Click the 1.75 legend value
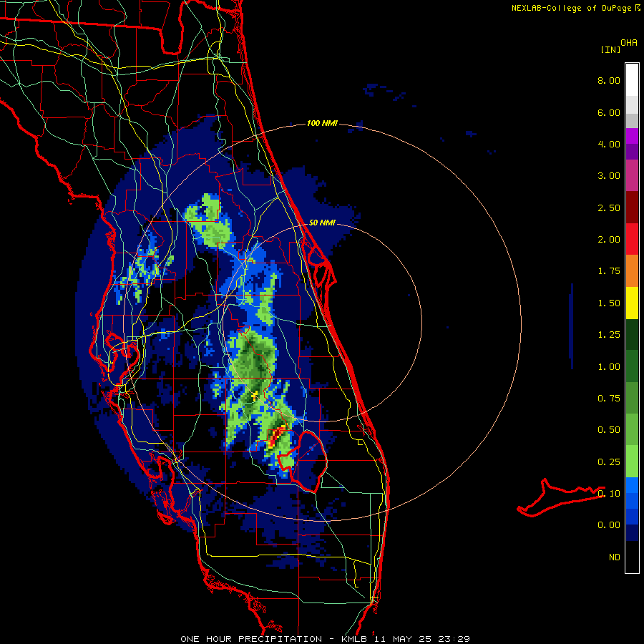 click(x=609, y=271)
